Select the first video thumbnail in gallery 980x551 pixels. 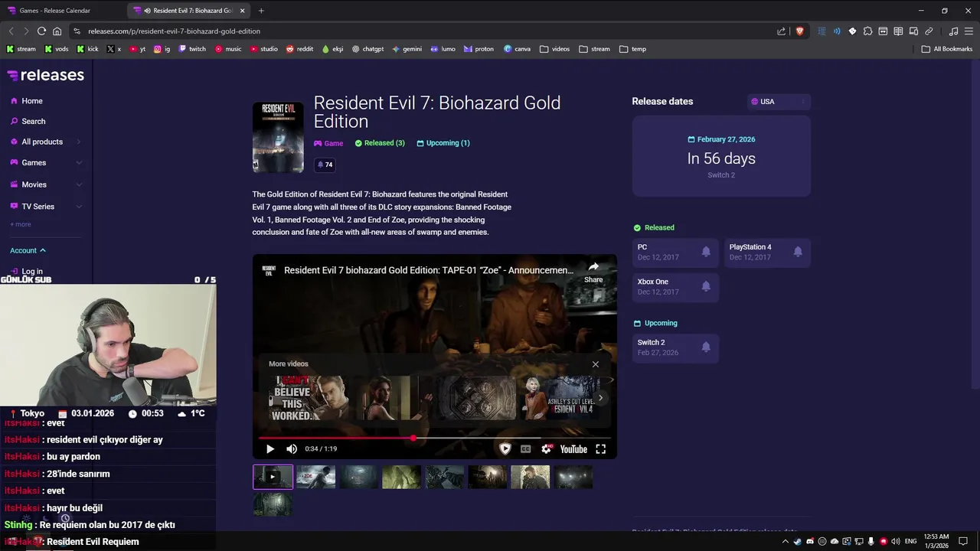pos(273,477)
